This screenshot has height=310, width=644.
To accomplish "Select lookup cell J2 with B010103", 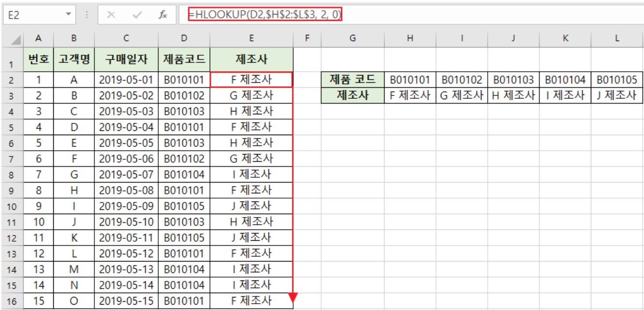I will click(513, 79).
